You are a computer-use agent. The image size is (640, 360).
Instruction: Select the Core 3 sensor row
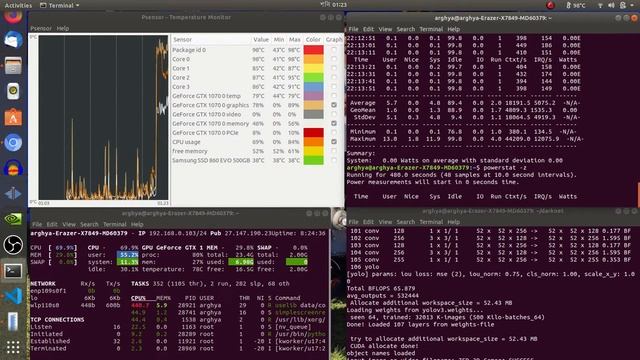257,87
